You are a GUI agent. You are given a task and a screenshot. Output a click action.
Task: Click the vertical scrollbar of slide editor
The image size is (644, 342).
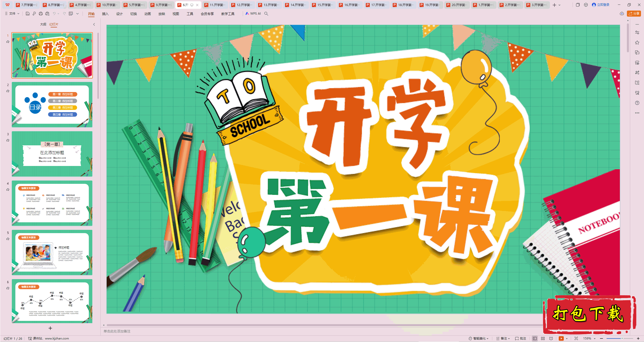pos(628,38)
